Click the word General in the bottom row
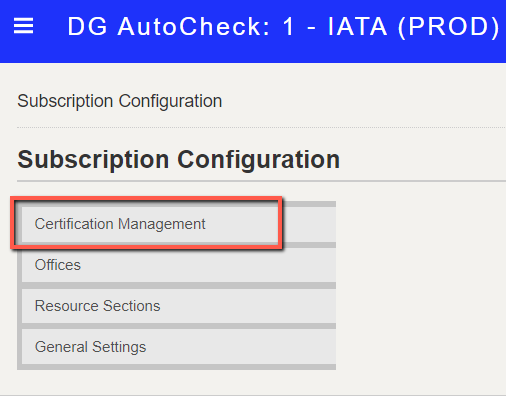The width and height of the screenshot is (506, 419). [x=61, y=347]
